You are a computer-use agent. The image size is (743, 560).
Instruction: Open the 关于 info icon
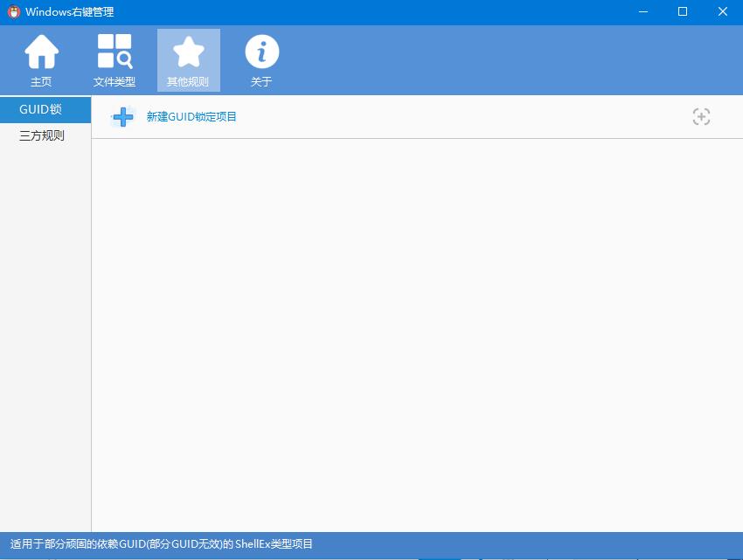click(x=261, y=52)
